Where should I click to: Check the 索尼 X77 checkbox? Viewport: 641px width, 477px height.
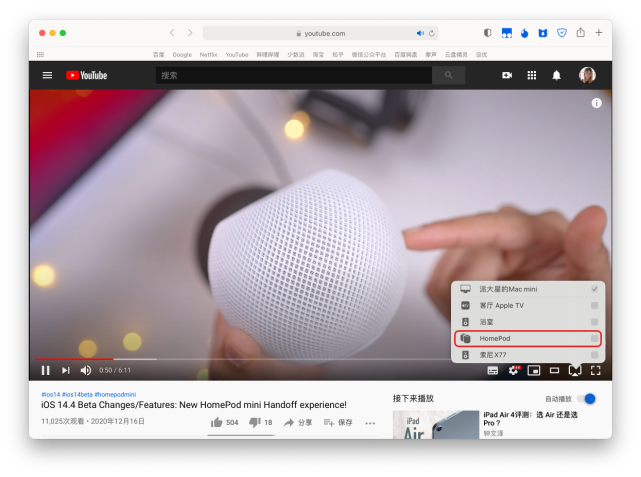(x=594, y=355)
